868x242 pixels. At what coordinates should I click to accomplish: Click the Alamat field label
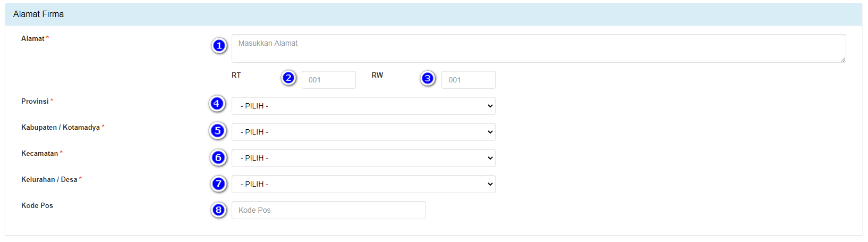(x=33, y=39)
